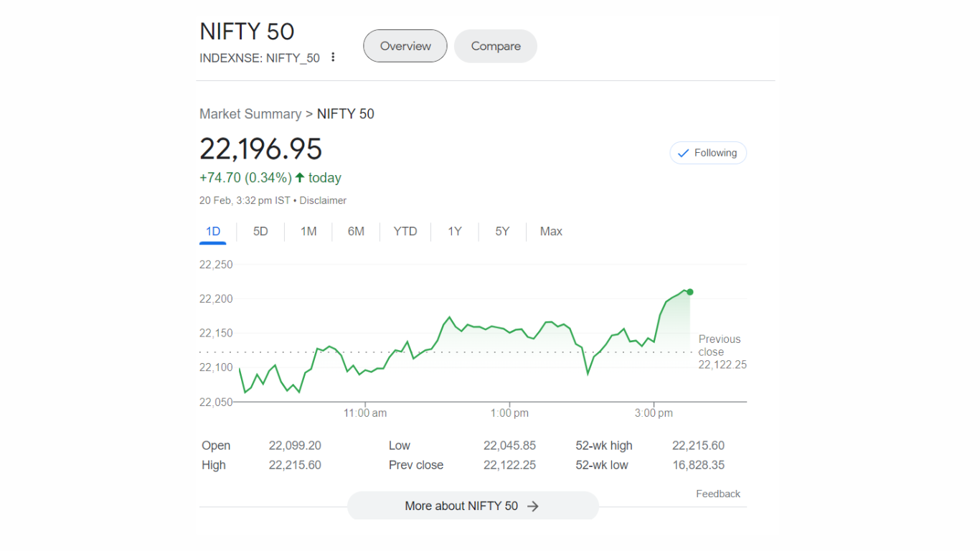This screenshot has width=980, height=551.
Task: Click the +74.70 (0.34%) today change text
Action: tap(270, 178)
